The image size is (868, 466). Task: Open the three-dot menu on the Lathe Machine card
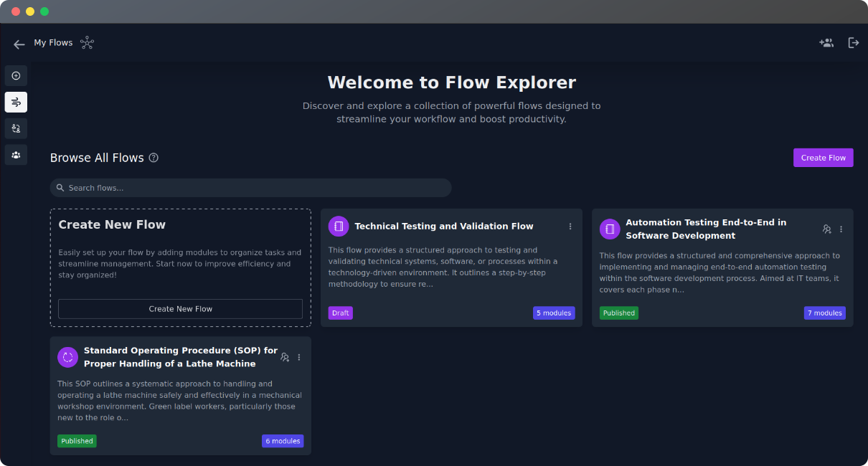coord(299,357)
